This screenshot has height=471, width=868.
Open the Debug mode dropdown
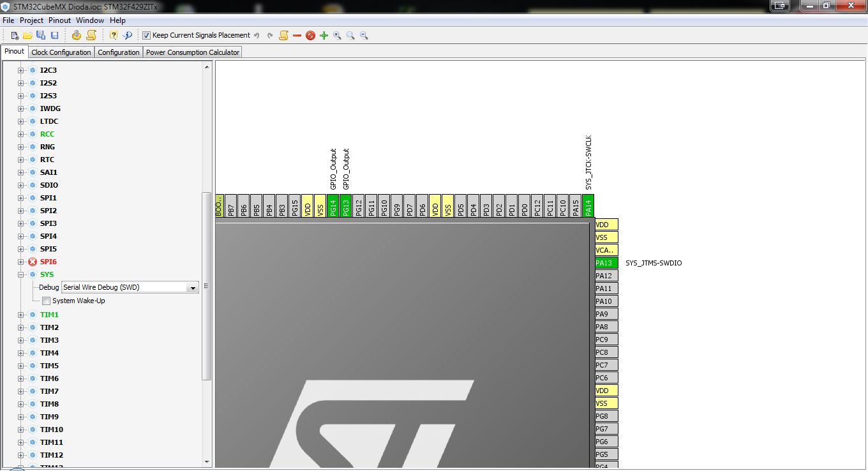pos(192,288)
